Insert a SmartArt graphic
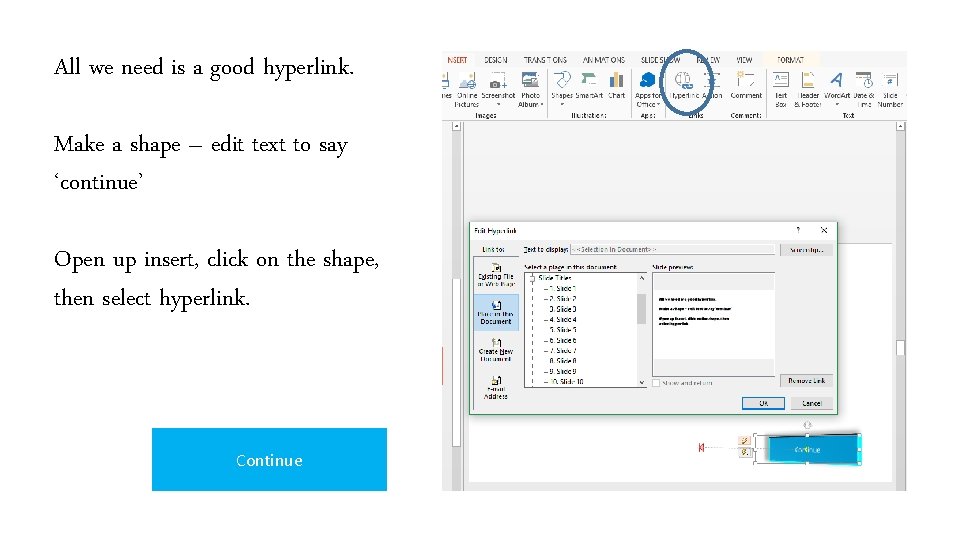This screenshot has width=960, height=540. (x=589, y=86)
